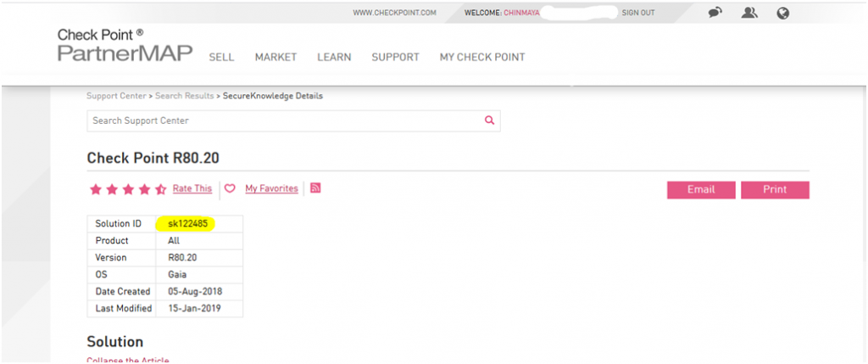Click the Solution ID label cell
The width and height of the screenshot is (868, 364).
tap(121, 224)
